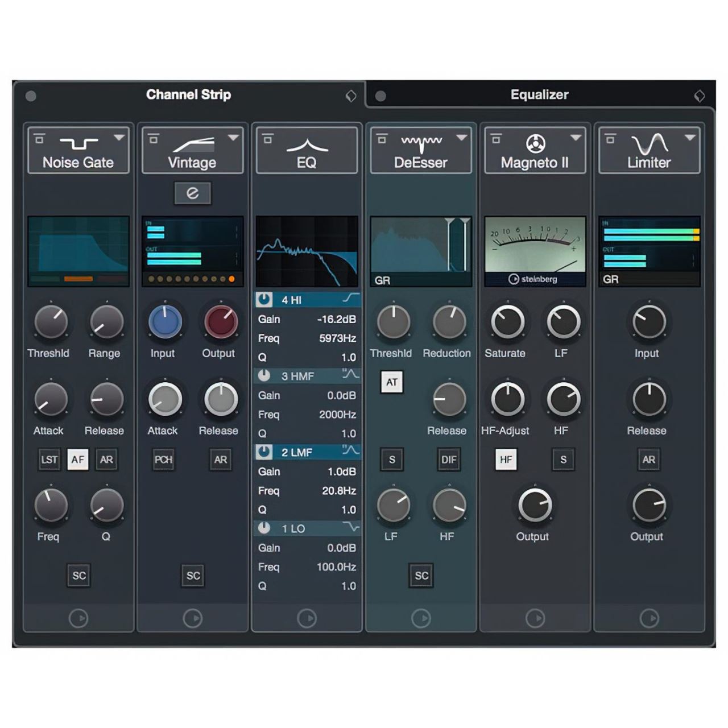Screen dimensions: 728x728
Task: Click the Vintage compressor blue Input knob
Action: (166, 322)
